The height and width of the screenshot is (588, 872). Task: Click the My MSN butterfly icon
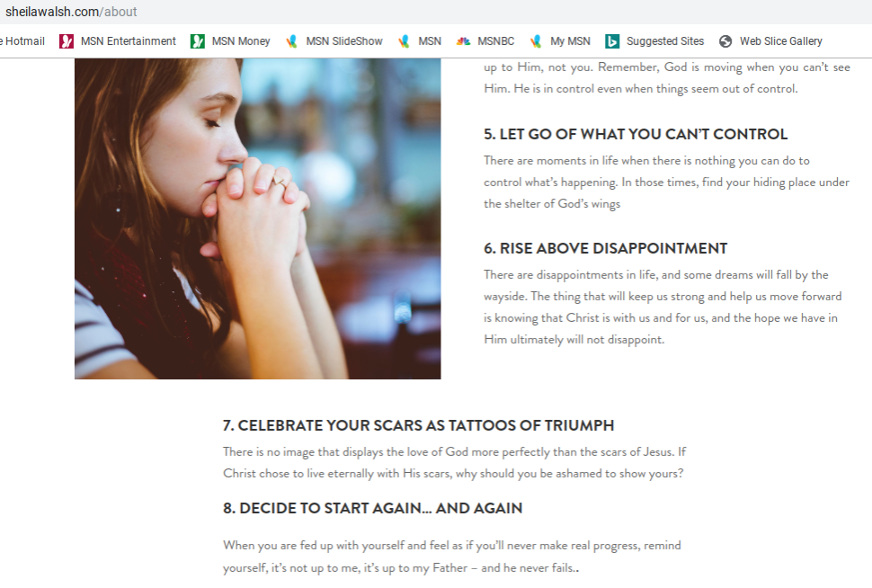(x=536, y=41)
